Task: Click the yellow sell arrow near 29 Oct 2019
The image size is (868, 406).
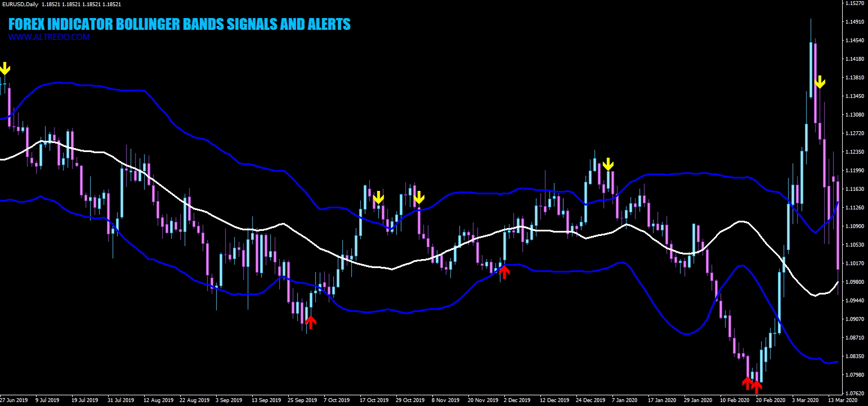Action: 419,198
